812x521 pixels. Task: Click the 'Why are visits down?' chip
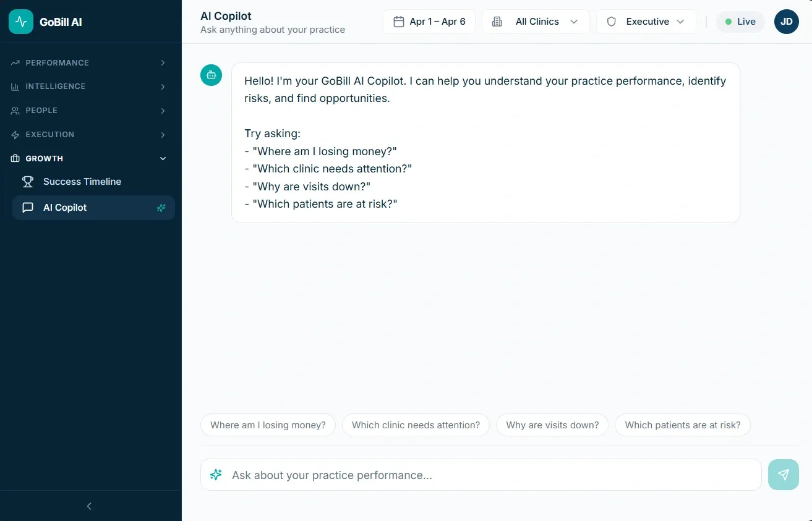[x=552, y=425]
